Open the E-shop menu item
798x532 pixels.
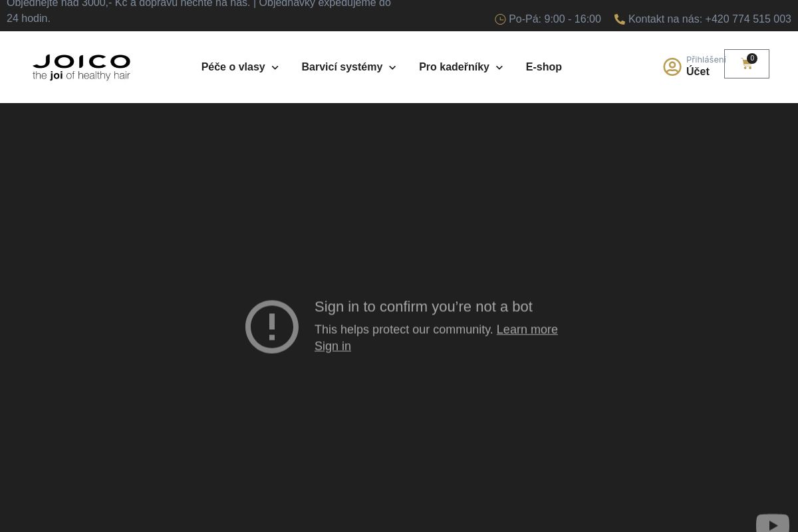(543, 66)
